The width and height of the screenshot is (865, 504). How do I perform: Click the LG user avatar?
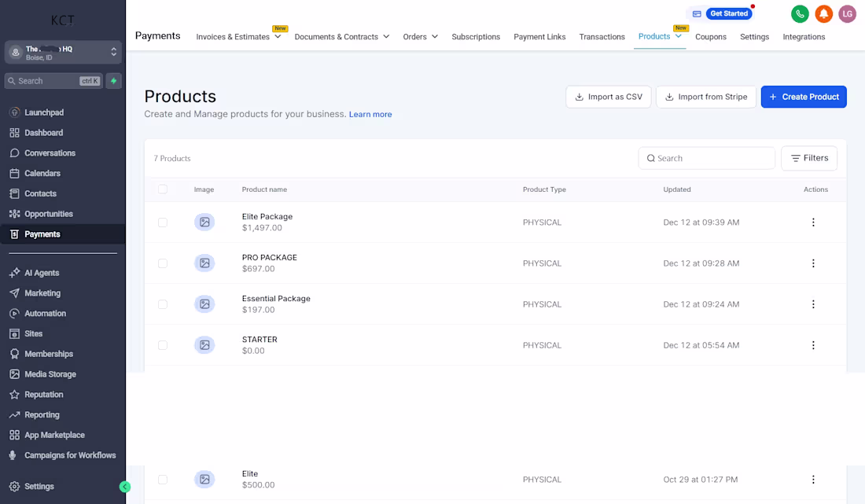(x=848, y=14)
